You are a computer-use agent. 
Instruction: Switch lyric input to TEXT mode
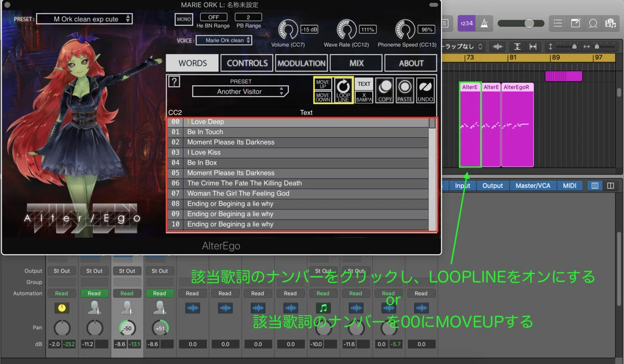coord(364,84)
